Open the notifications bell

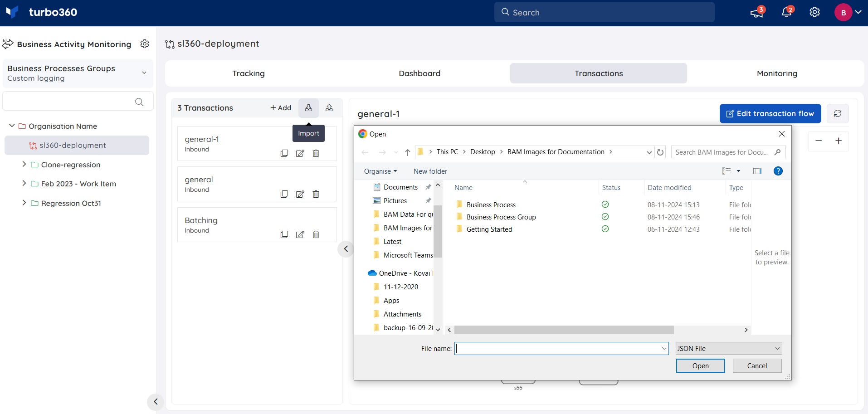[787, 12]
